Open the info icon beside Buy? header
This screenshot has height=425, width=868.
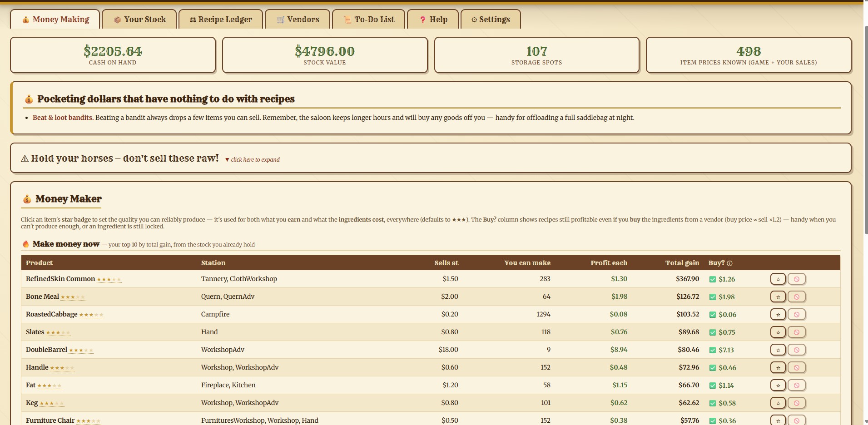pyautogui.click(x=729, y=263)
